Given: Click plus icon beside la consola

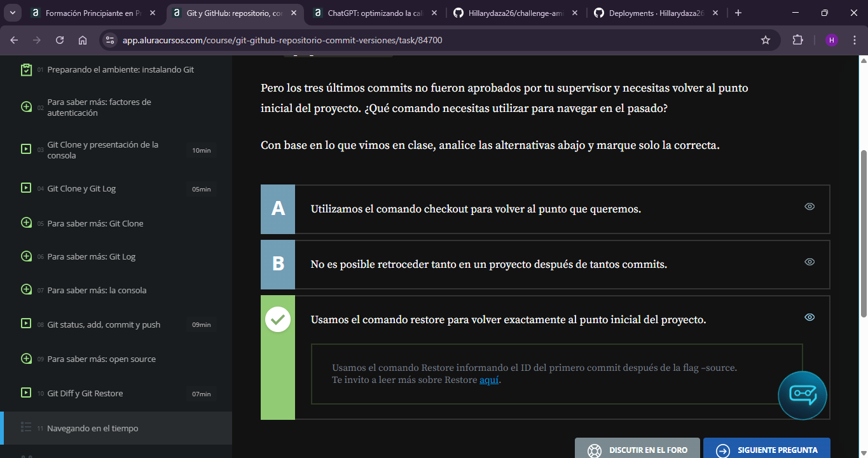Looking at the screenshot, I should 26,289.
